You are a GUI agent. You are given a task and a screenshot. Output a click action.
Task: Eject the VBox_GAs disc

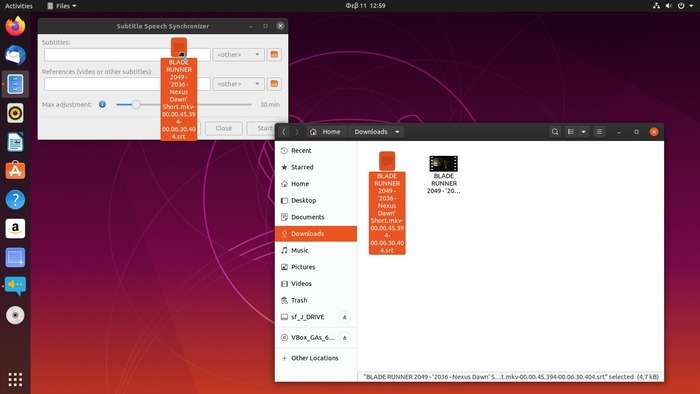pyautogui.click(x=344, y=338)
